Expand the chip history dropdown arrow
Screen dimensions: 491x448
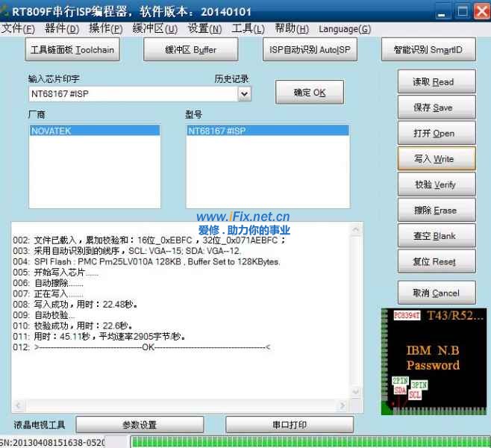click(x=245, y=94)
